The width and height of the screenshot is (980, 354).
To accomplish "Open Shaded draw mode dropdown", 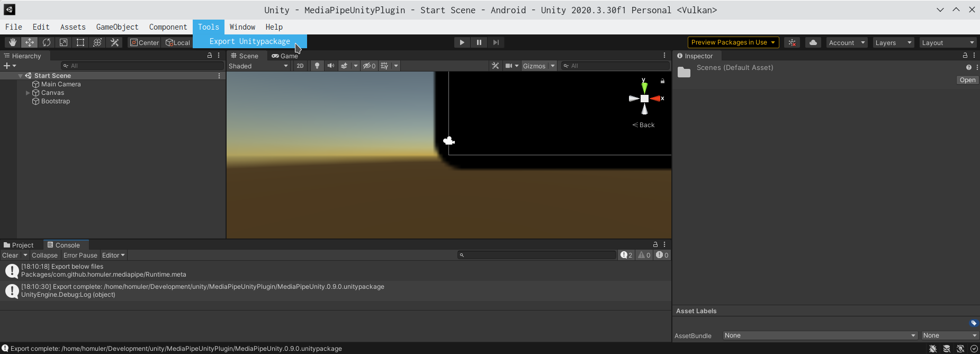I will tap(258, 66).
